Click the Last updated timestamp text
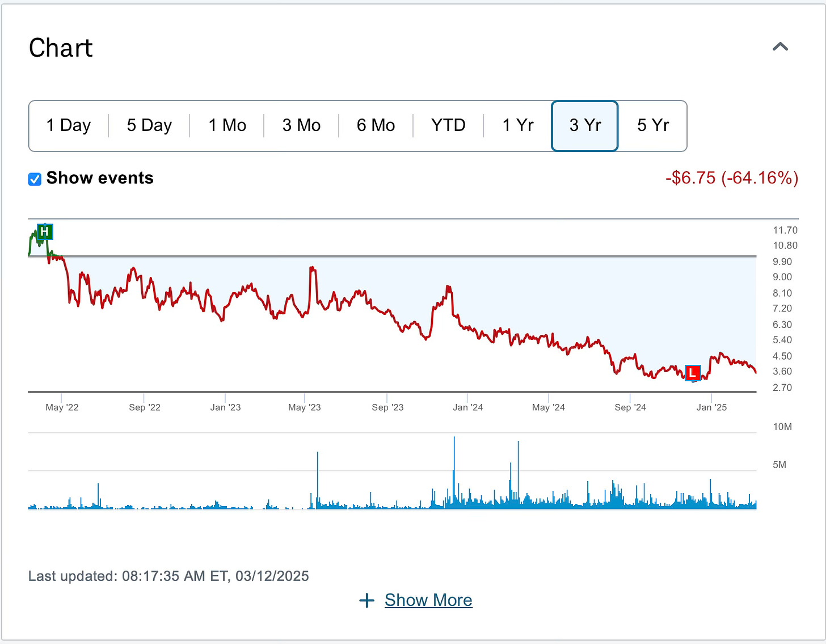Image resolution: width=826 pixels, height=644 pixels. [168, 576]
